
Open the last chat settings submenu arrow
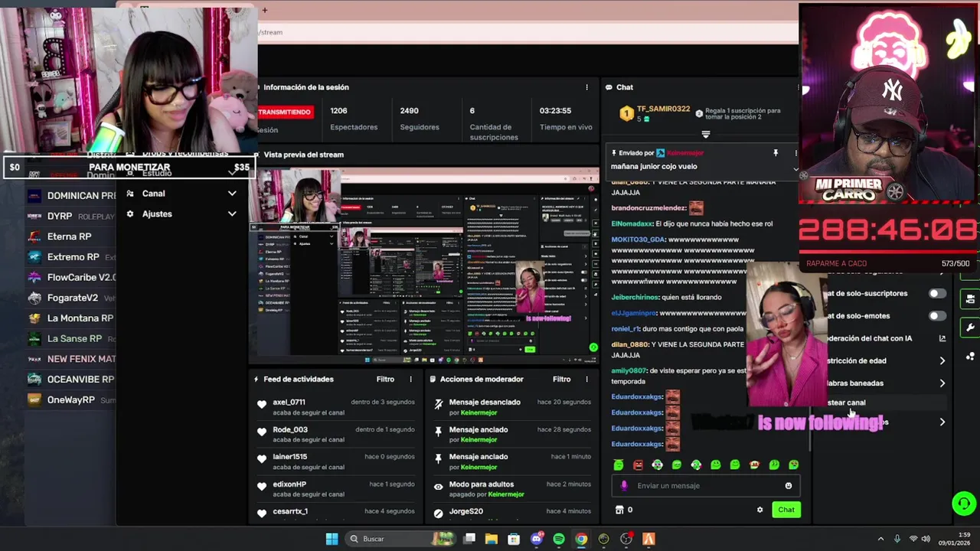pos(942,422)
